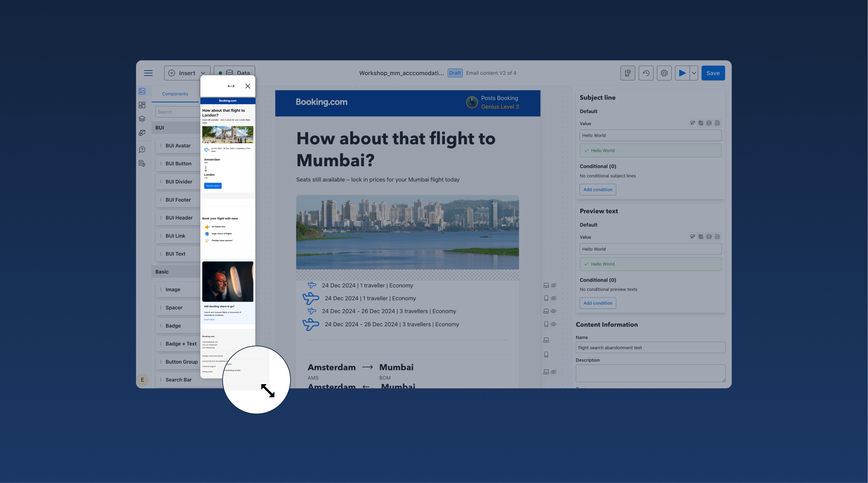Toggle width arrows in mobile preview popup

click(231, 86)
